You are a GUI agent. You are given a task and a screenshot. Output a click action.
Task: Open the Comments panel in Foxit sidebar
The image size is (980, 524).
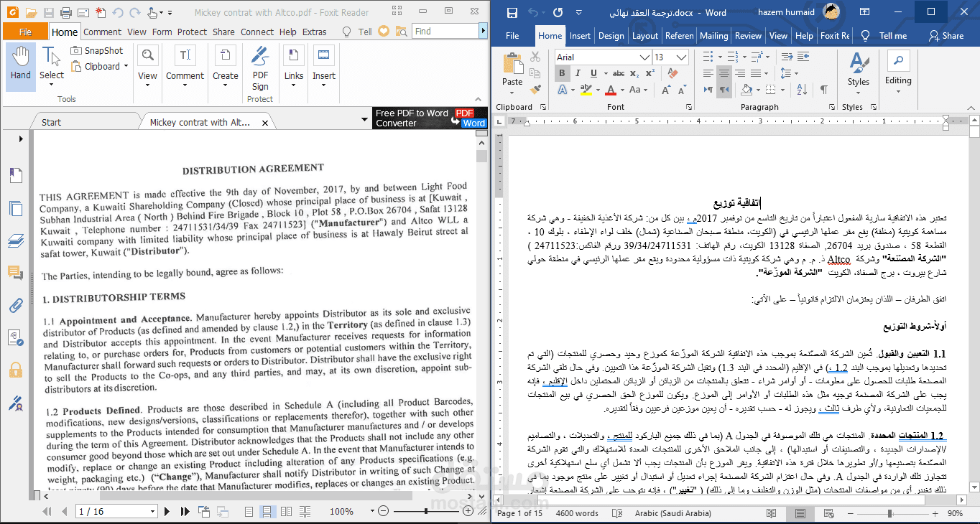tap(16, 272)
